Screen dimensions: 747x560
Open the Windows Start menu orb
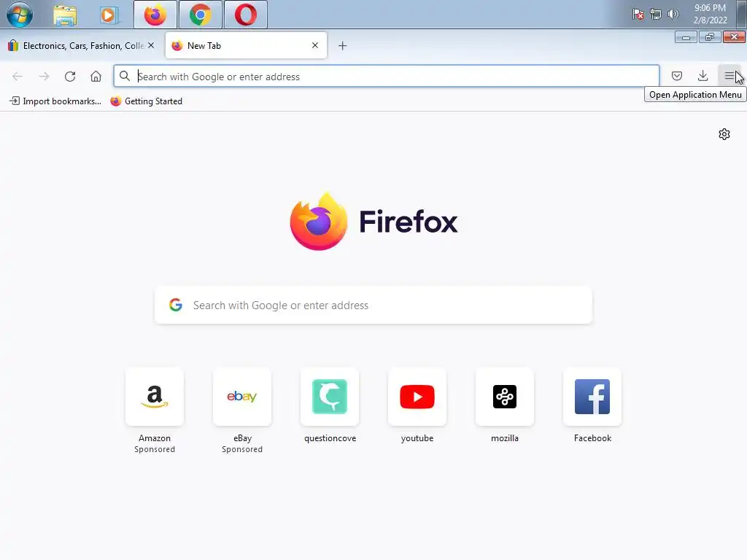20,15
